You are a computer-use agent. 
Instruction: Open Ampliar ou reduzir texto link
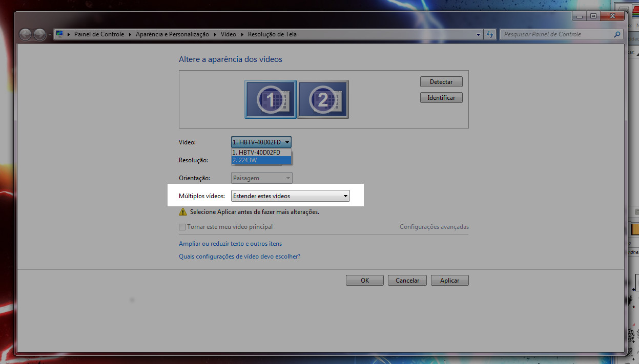(230, 244)
